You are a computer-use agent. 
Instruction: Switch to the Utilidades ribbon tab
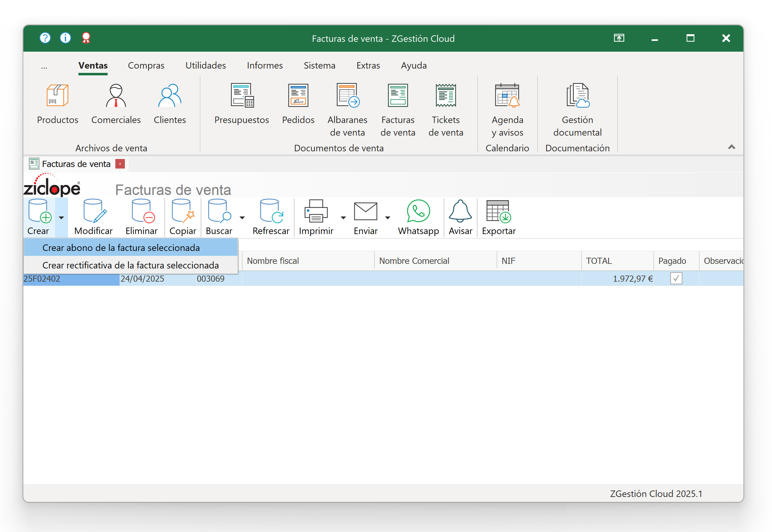click(206, 66)
